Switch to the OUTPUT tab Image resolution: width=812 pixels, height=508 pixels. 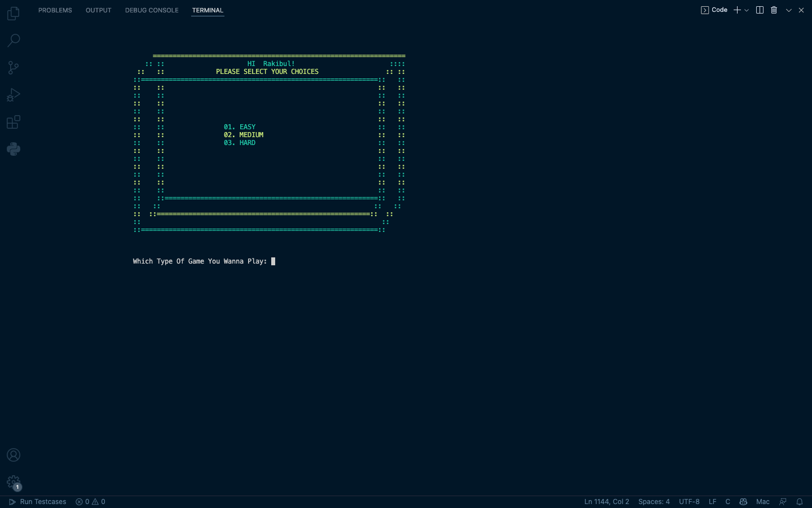point(99,10)
